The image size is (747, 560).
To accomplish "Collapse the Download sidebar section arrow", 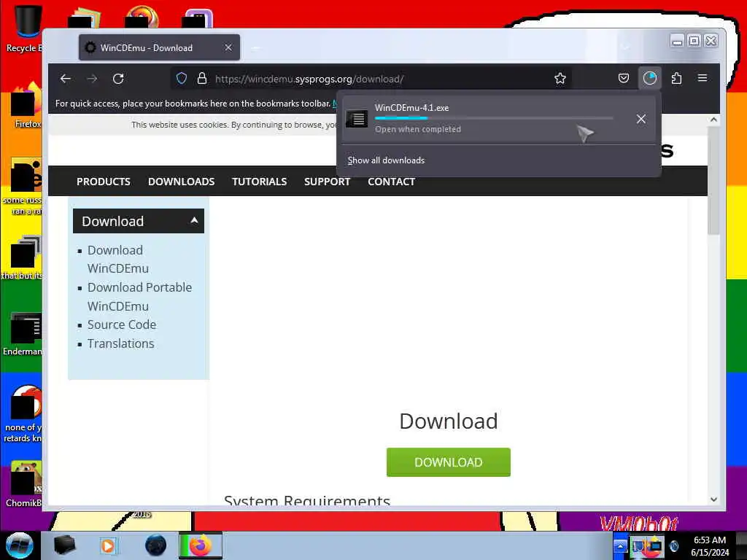I will tap(194, 220).
